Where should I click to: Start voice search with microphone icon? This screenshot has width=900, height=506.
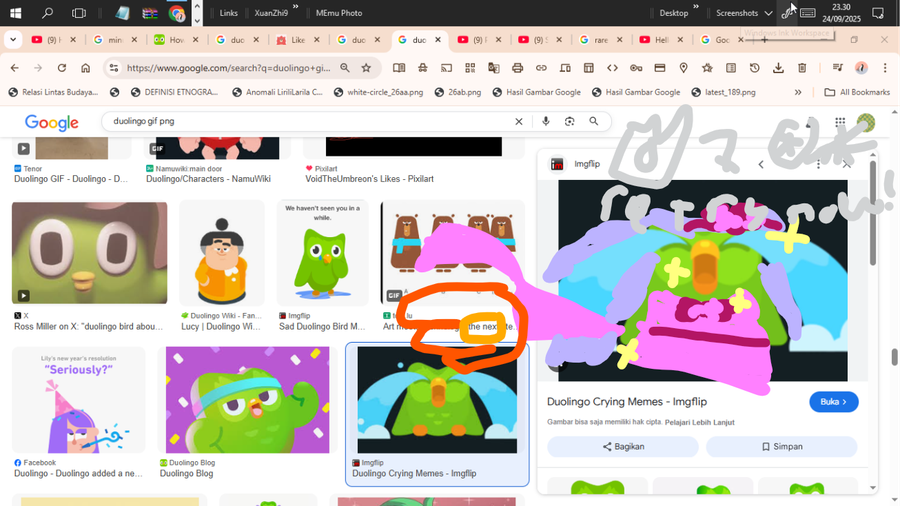pos(546,121)
